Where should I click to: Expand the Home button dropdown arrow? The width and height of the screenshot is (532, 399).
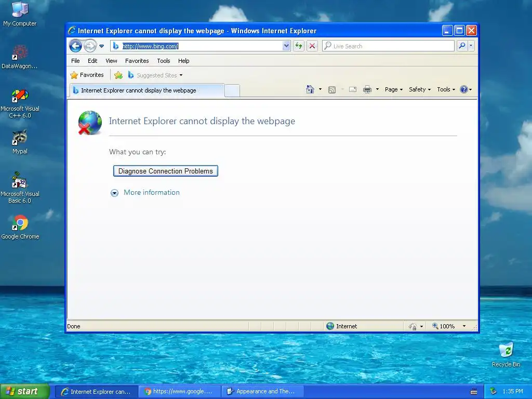(x=320, y=89)
